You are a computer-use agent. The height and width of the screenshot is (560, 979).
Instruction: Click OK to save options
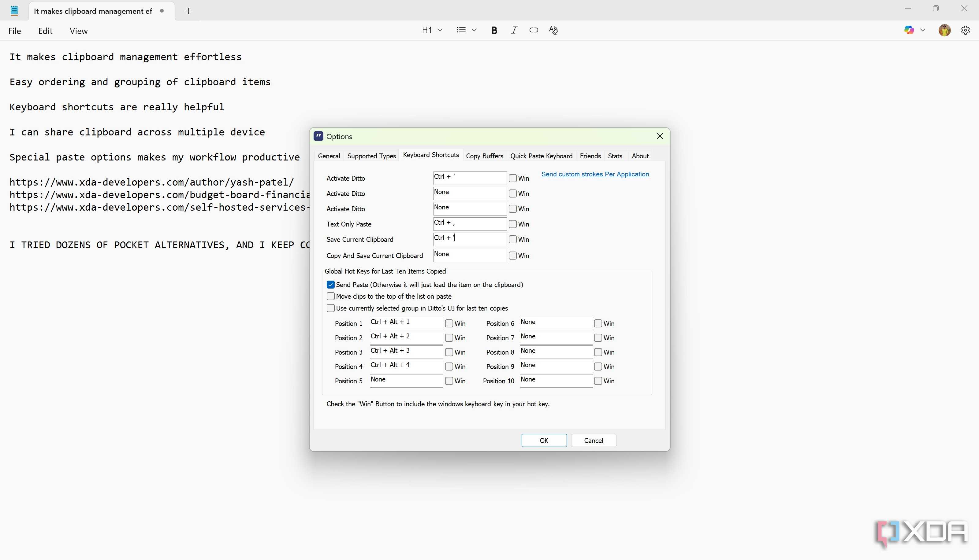544,441
